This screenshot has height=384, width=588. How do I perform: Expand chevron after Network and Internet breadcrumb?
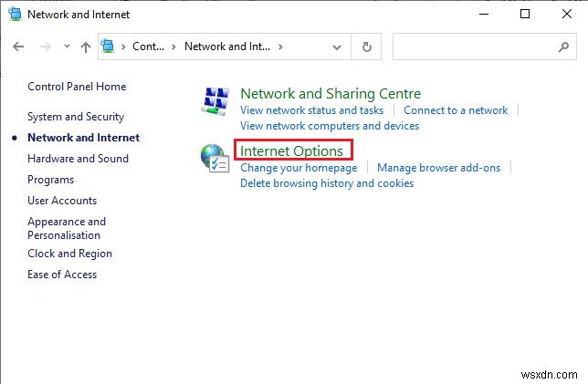click(281, 47)
